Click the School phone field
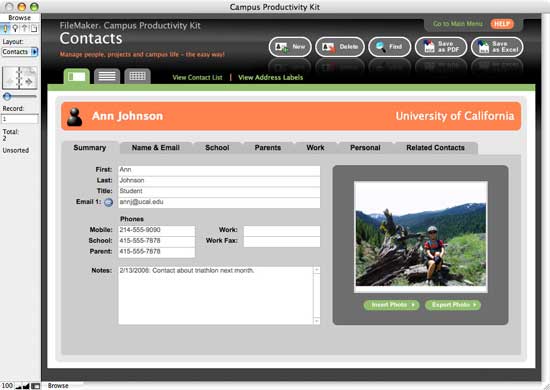 click(x=156, y=241)
